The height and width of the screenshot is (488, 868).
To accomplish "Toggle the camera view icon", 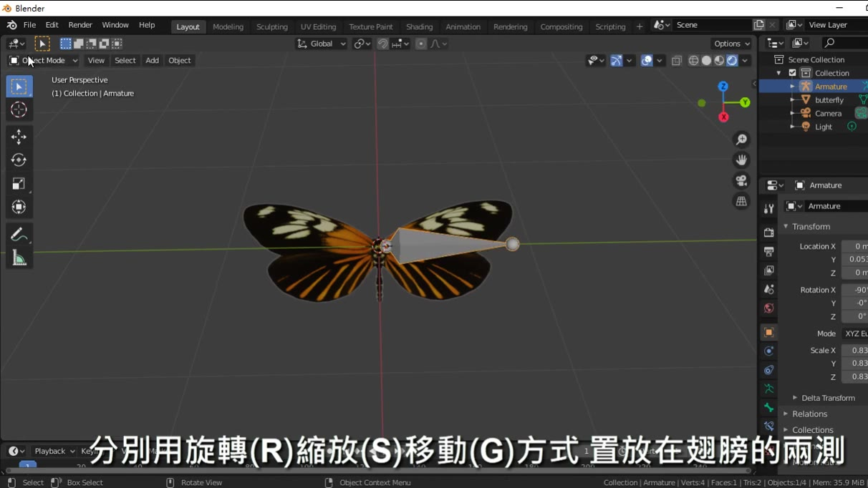I will point(741,180).
